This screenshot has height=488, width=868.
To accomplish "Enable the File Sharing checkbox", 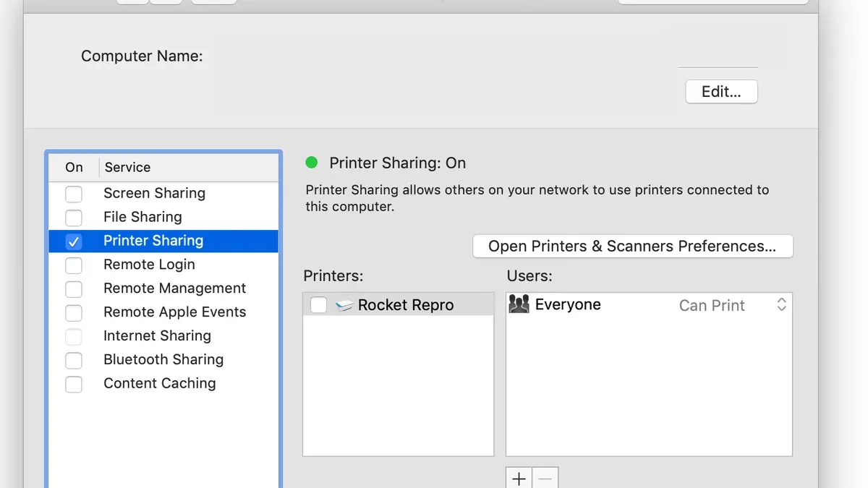I will point(74,218).
